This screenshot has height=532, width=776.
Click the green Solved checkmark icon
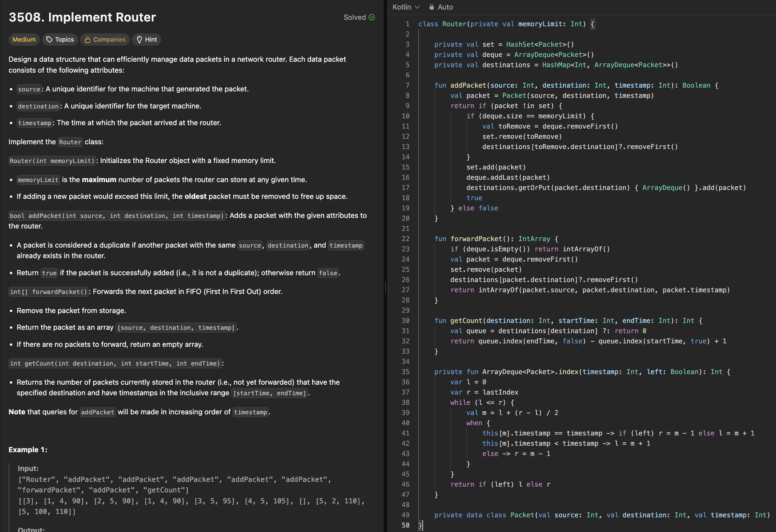372,17
